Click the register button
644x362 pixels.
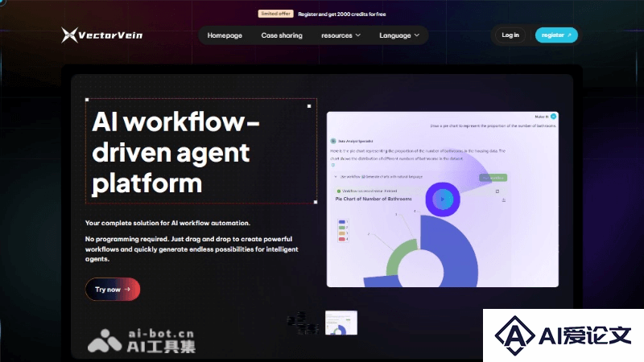point(556,35)
